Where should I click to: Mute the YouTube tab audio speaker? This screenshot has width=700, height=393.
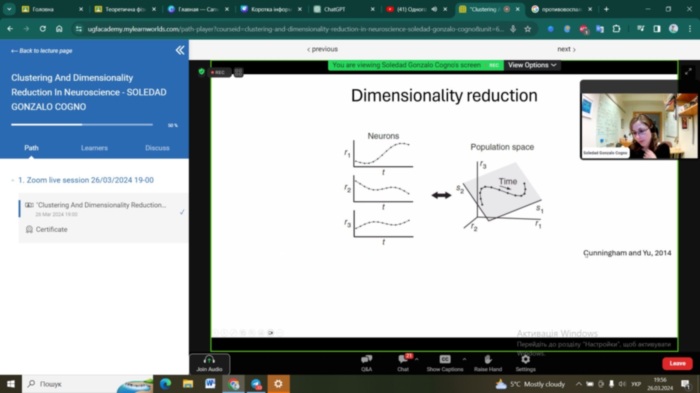pos(434,9)
